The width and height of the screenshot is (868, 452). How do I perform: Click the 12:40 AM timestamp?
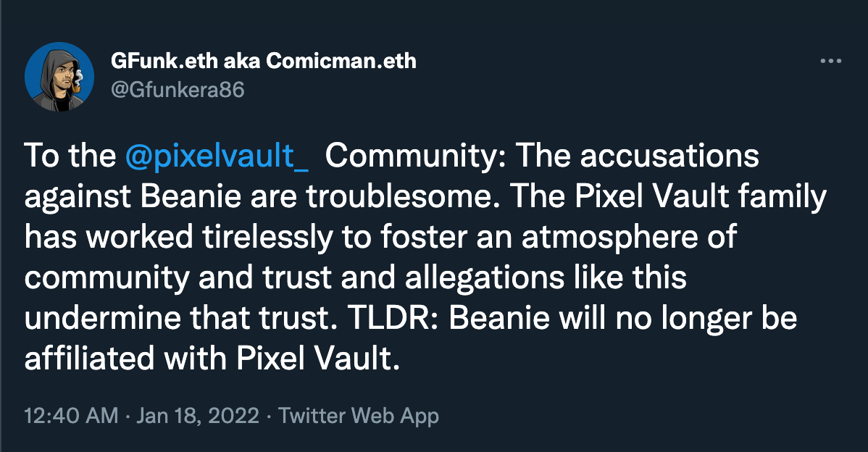tap(70, 416)
